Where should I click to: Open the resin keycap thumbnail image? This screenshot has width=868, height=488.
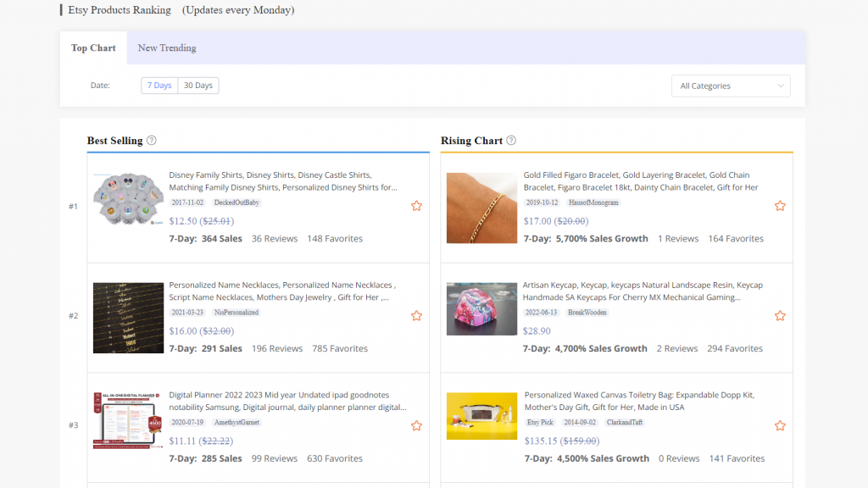pos(481,308)
